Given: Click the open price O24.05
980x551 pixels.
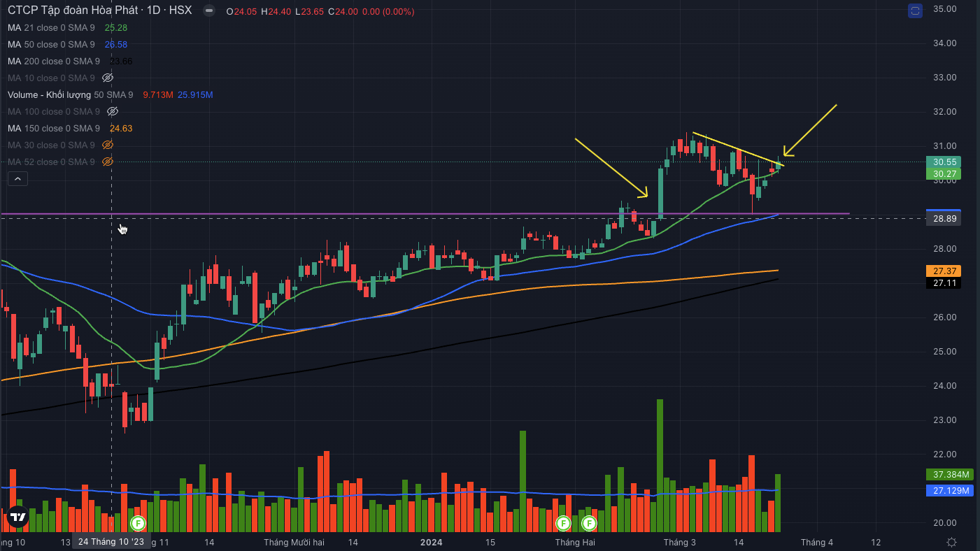Looking at the screenshot, I should point(241,12).
